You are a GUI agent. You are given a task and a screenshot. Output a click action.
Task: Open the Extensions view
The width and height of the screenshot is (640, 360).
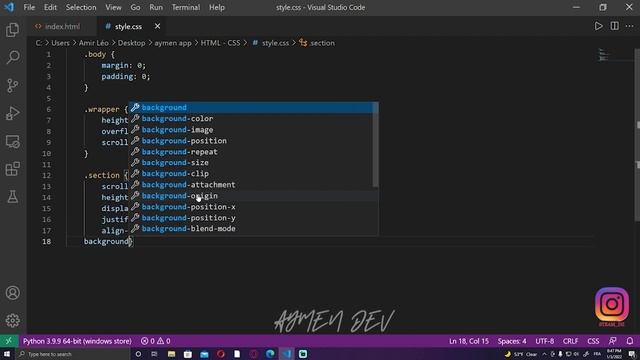(x=13, y=169)
